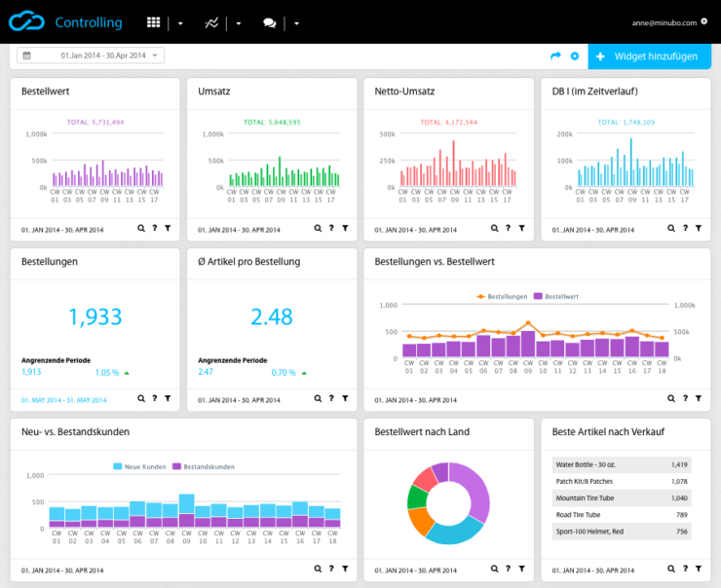Zoom into the Umsatz widget
Screen dimensions: 721x588
(318, 228)
